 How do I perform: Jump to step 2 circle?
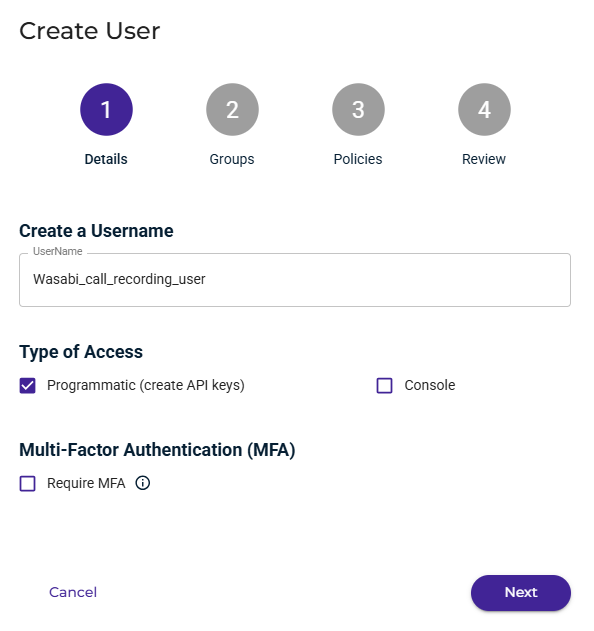232,109
